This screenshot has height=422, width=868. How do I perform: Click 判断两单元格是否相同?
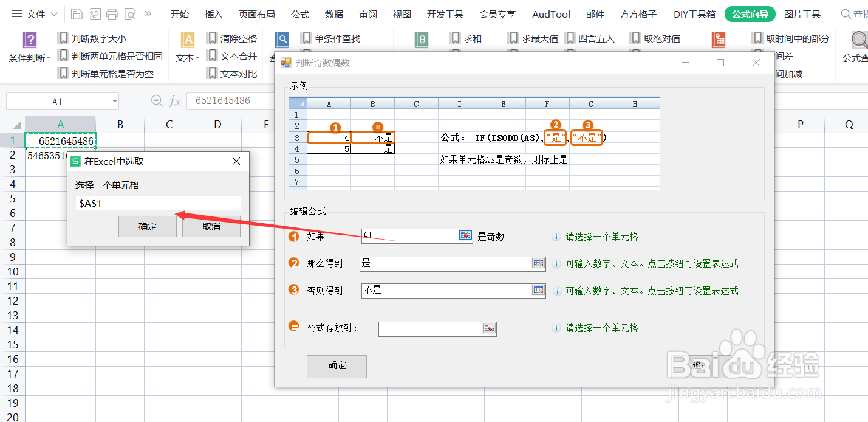click(x=111, y=56)
